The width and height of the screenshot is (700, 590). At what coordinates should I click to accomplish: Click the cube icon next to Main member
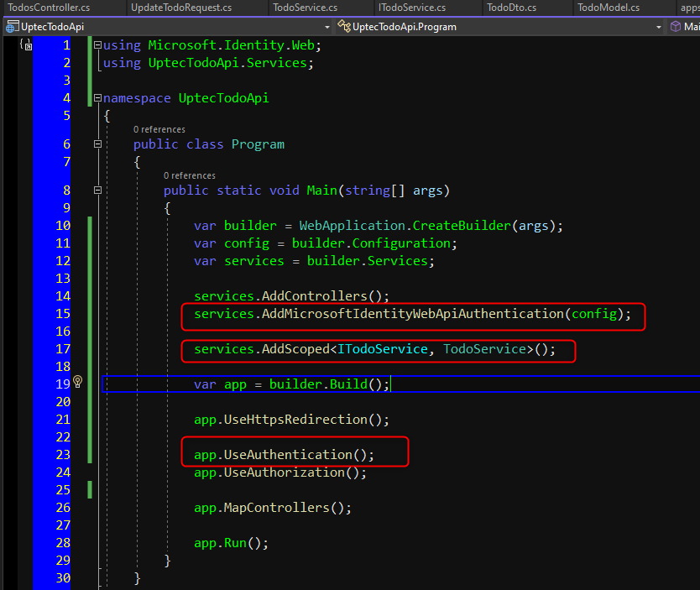[x=675, y=27]
